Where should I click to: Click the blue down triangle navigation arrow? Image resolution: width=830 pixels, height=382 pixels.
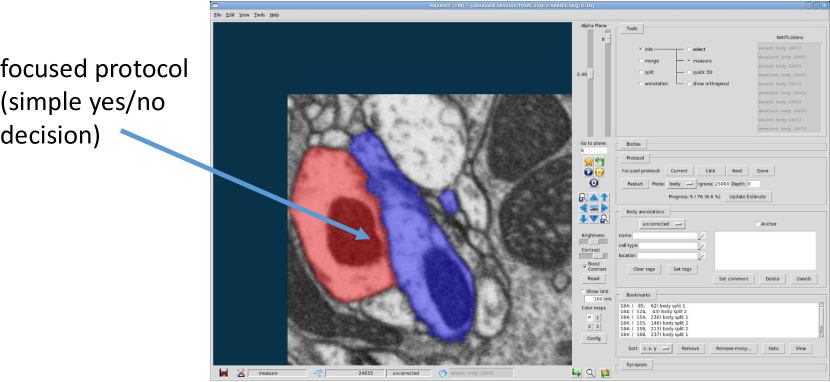594,219
